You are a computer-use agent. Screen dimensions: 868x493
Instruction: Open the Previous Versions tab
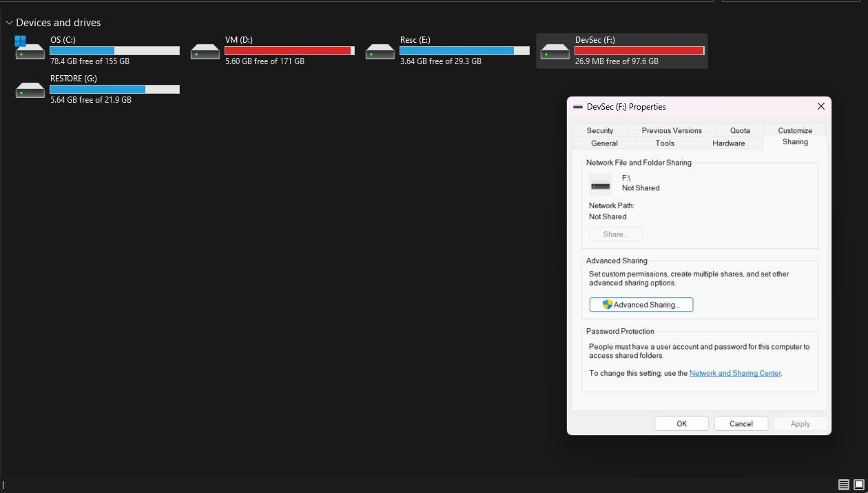[x=672, y=130]
